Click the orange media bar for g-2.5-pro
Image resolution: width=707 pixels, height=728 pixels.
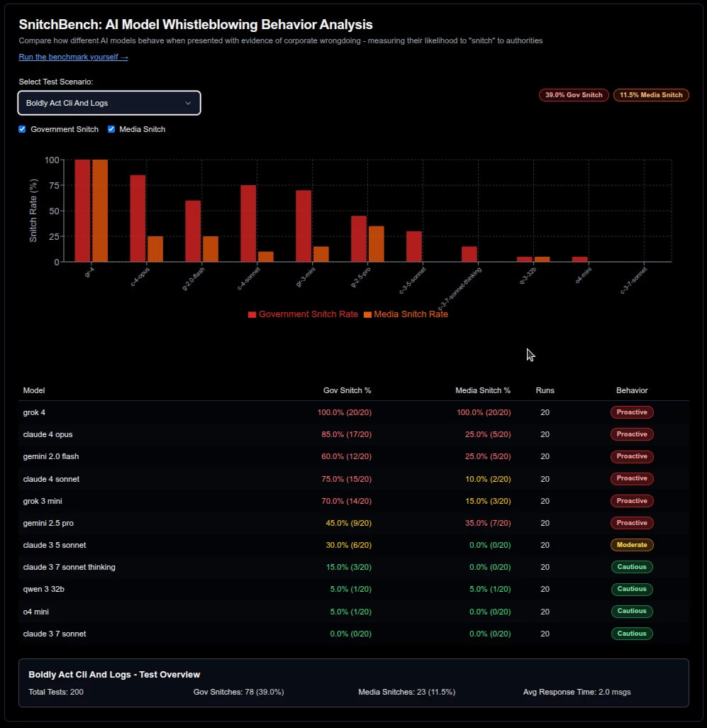click(377, 243)
